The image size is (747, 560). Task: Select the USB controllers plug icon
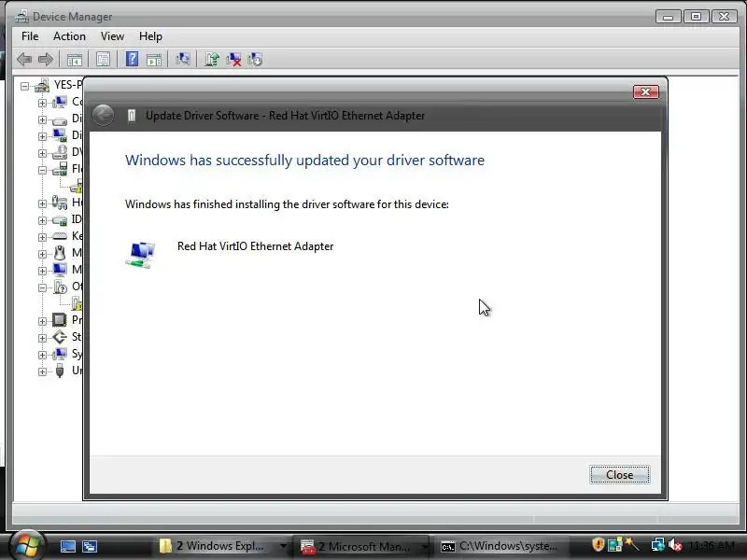tap(60, 371)
